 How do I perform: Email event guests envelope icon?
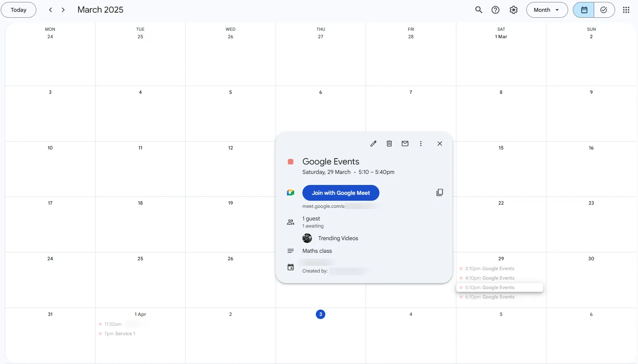[405, 144]
